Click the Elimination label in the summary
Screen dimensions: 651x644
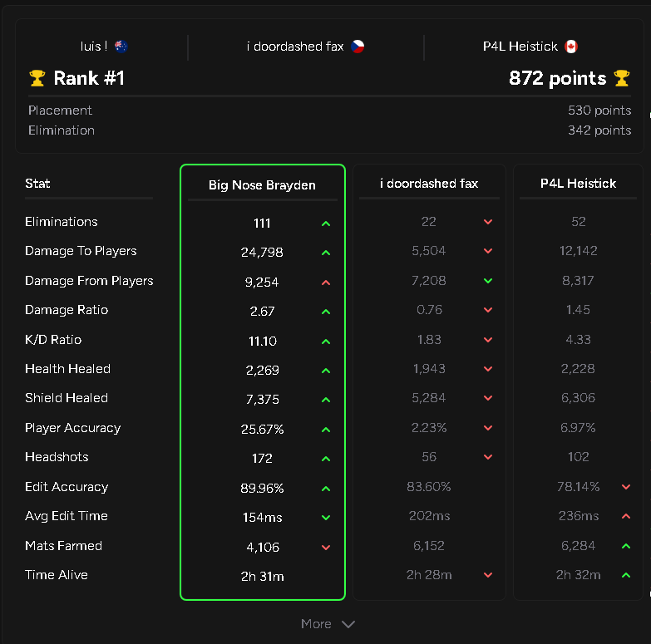62,130
